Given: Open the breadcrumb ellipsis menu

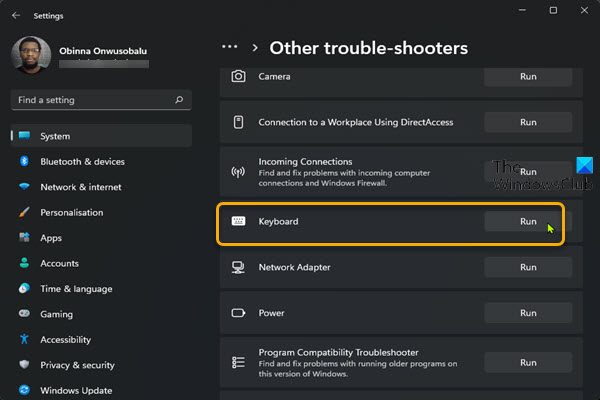Looking at the screenshot, I should [x=230, y=47].
